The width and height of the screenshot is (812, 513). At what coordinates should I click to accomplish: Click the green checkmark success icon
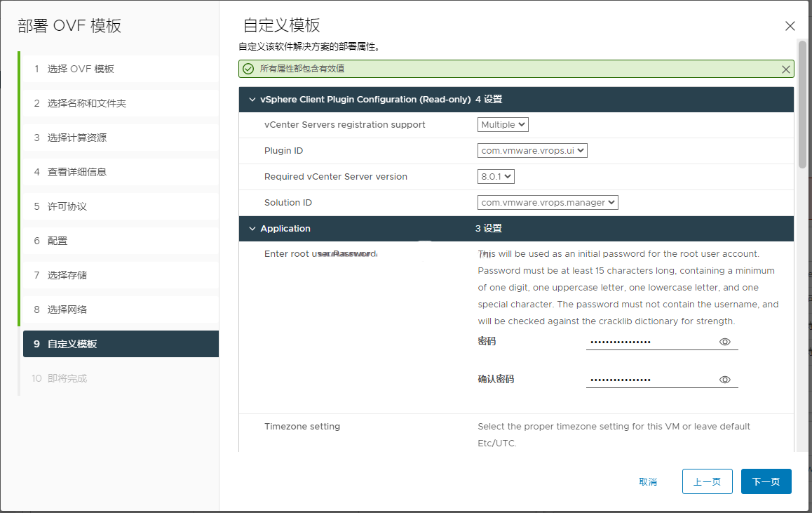coord(248,69)
